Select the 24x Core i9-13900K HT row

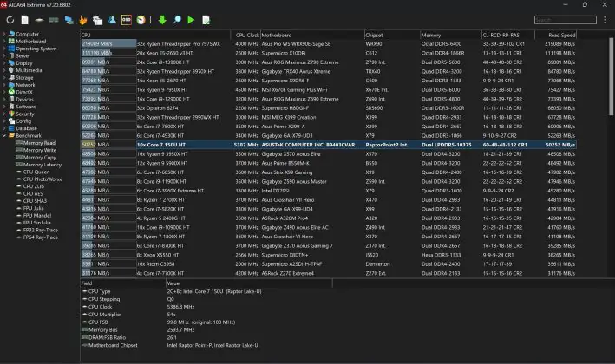click(328, 62)
